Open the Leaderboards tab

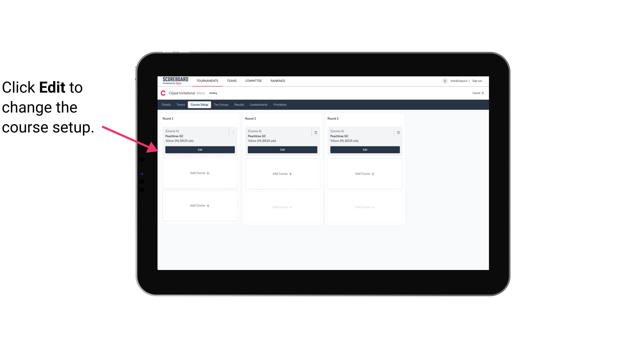[259, 105]
